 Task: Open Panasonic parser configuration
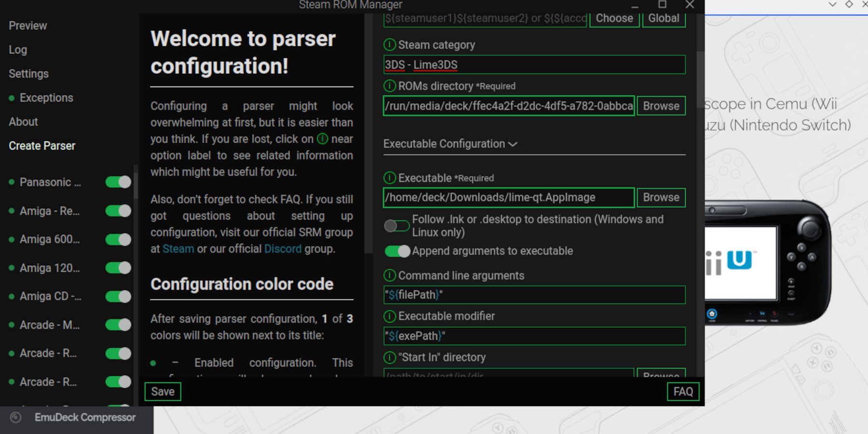[50, 182]
